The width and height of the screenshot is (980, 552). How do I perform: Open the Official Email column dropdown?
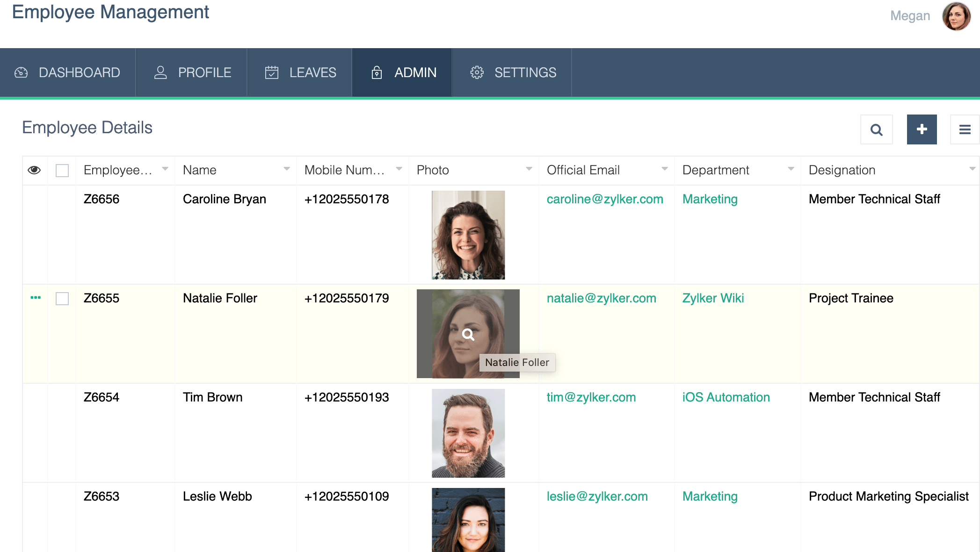point(664,169)
